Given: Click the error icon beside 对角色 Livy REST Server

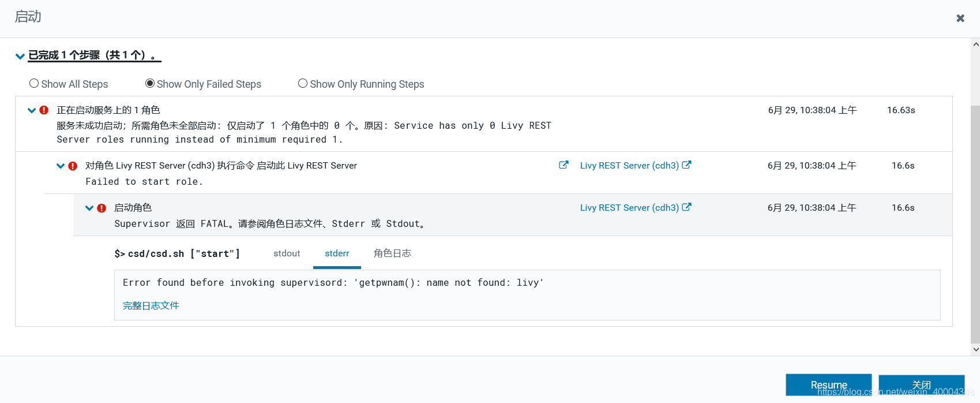Looking at the screenshot, I should point(73,166).
